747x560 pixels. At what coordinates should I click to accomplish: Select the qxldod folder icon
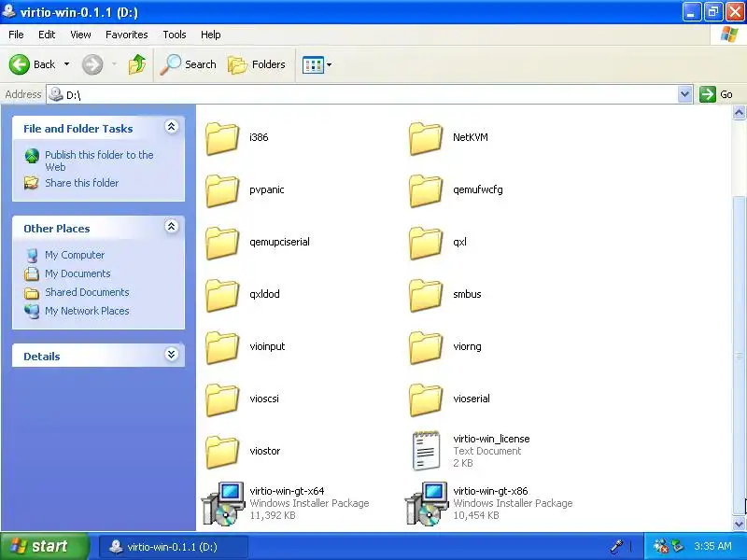(x=222, y=295)
